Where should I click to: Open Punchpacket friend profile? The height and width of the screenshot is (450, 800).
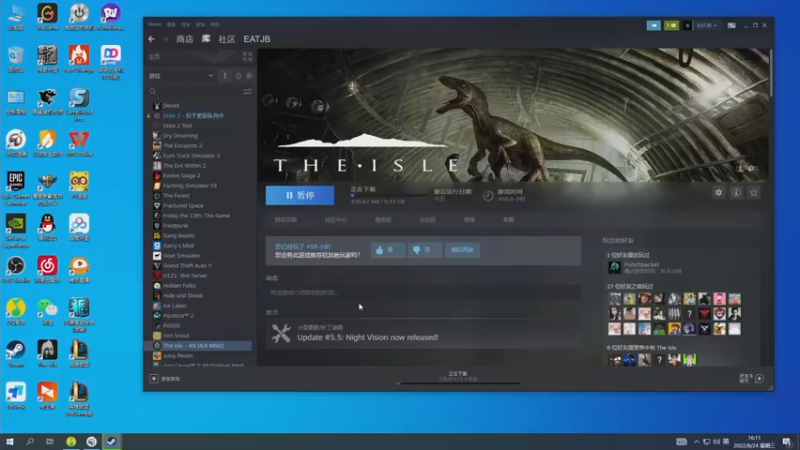(x=644, y=267)
